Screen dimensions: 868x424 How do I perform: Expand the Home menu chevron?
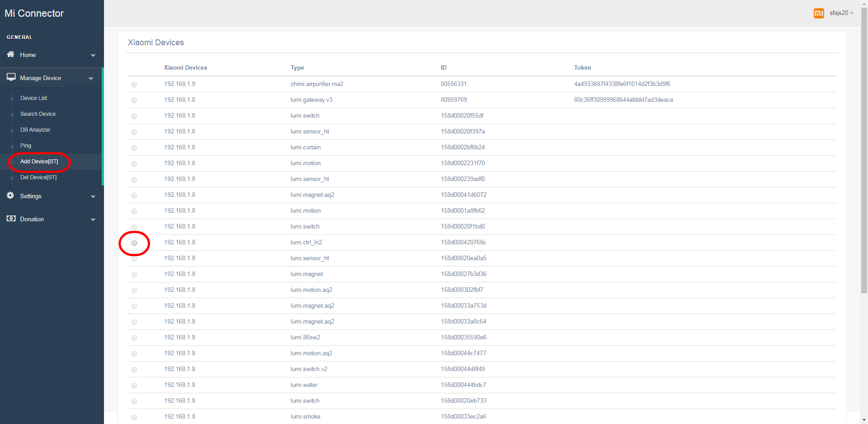pyautogui.click(x=93, y=55)
